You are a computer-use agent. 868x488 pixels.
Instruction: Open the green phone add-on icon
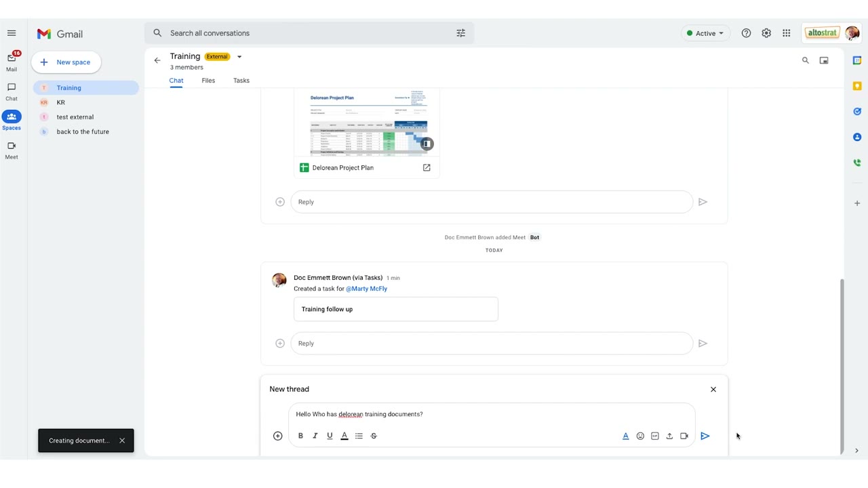coord(857,163)
